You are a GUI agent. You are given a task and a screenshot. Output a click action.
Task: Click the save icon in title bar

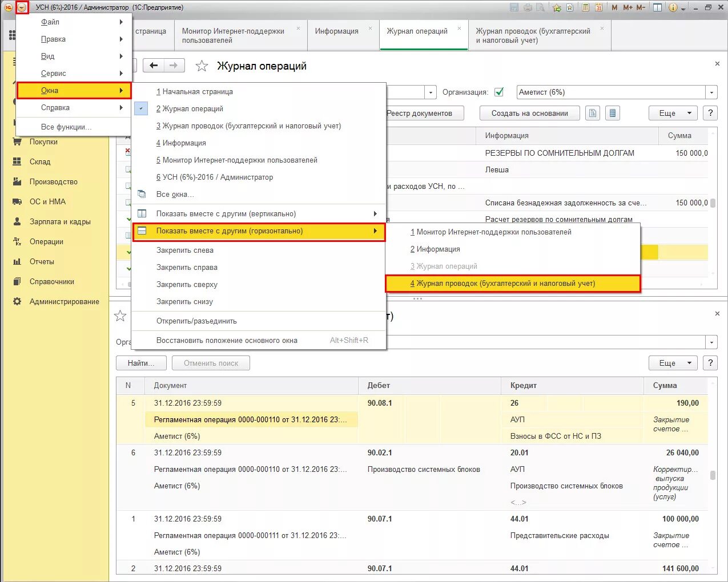(514, 7)
